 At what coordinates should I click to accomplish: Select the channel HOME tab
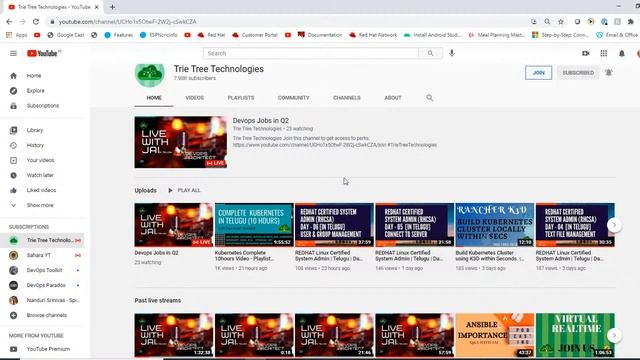click(154, 98)
